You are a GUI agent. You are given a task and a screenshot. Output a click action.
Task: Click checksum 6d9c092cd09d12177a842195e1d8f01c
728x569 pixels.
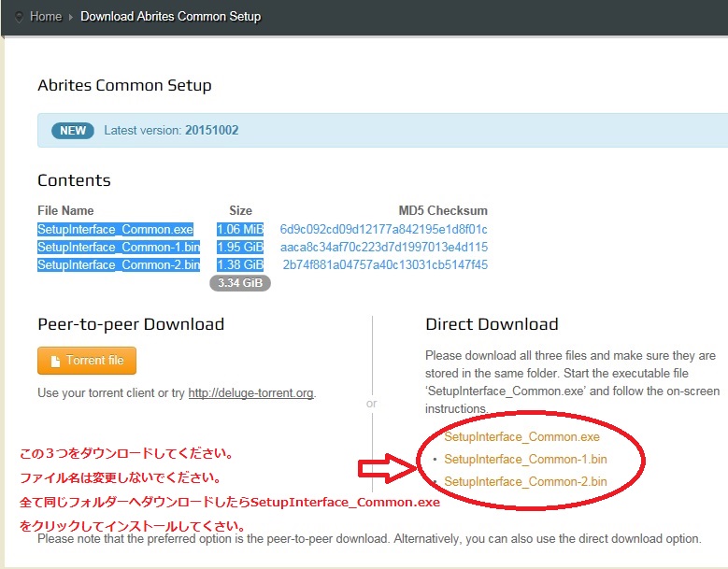point(383,229)
